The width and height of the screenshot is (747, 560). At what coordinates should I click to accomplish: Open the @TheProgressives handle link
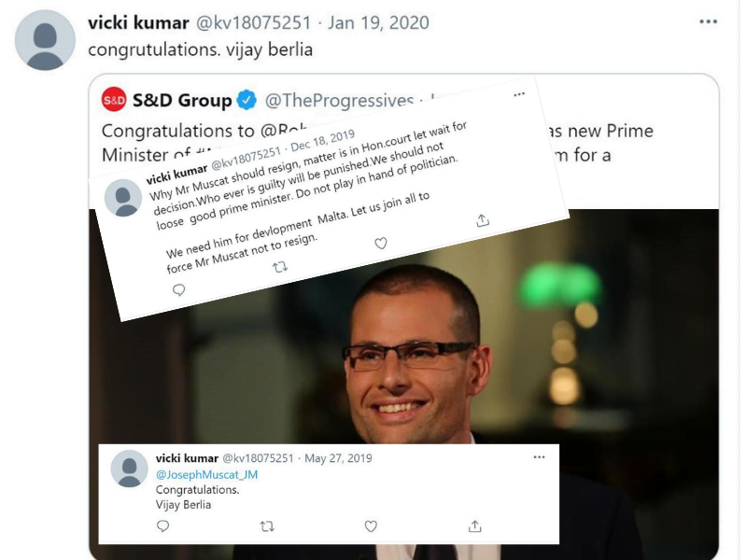click(339, 101)
